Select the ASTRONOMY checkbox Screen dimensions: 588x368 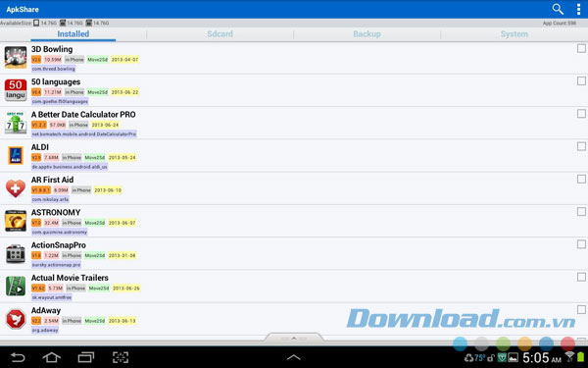coord(581,212)
